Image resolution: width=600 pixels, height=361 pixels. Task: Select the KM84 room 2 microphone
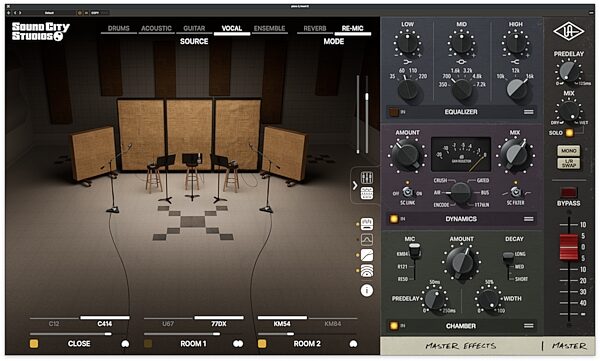pyautogui.click(x=333, y=324)
